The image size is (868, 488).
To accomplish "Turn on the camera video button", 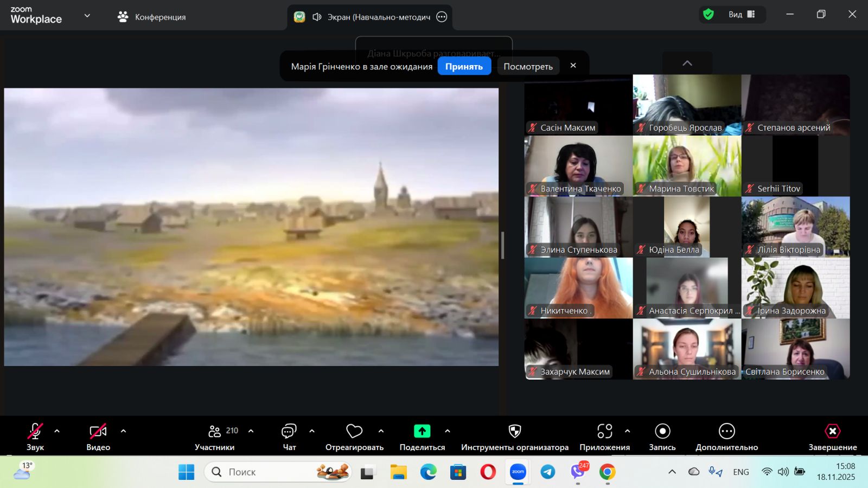I will pos(98,432).
